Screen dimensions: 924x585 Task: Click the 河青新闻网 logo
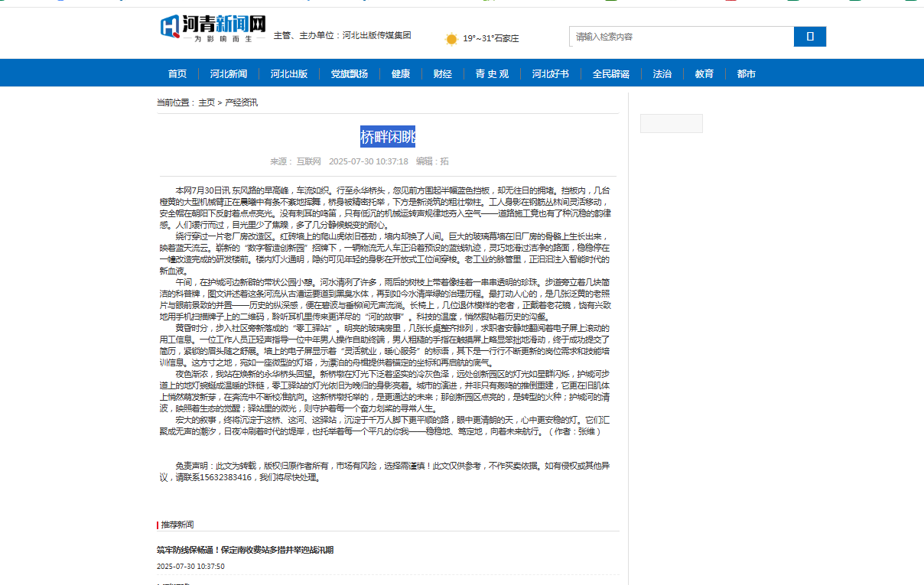(213, 28)
